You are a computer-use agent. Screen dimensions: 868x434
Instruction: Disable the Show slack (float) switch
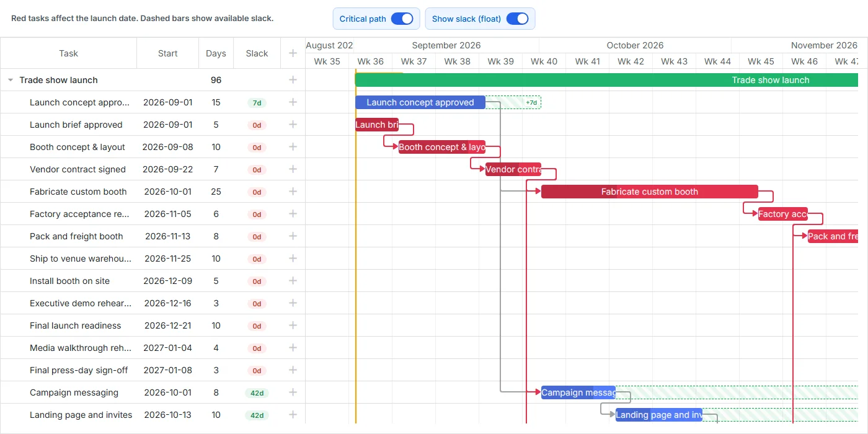518,19
